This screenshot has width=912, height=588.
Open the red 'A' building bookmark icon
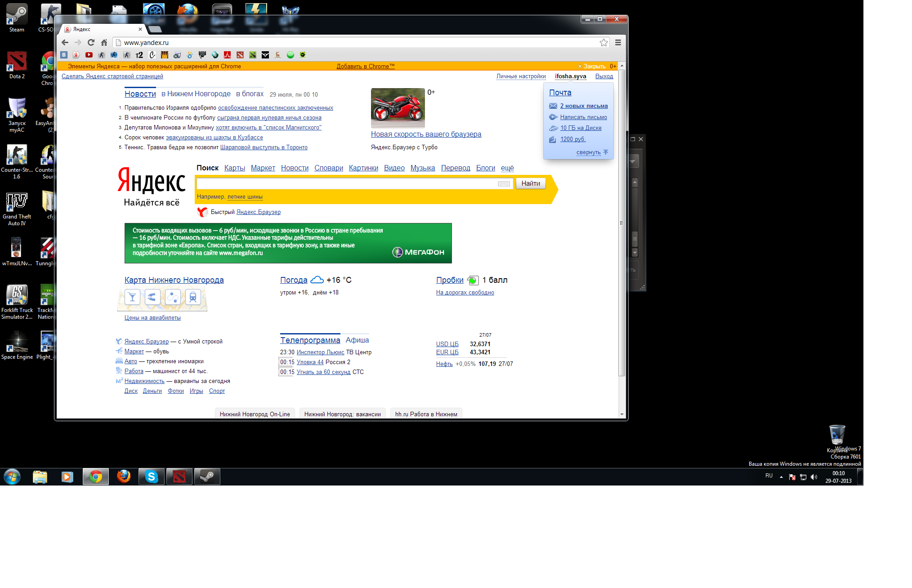(x=228, y=55)
